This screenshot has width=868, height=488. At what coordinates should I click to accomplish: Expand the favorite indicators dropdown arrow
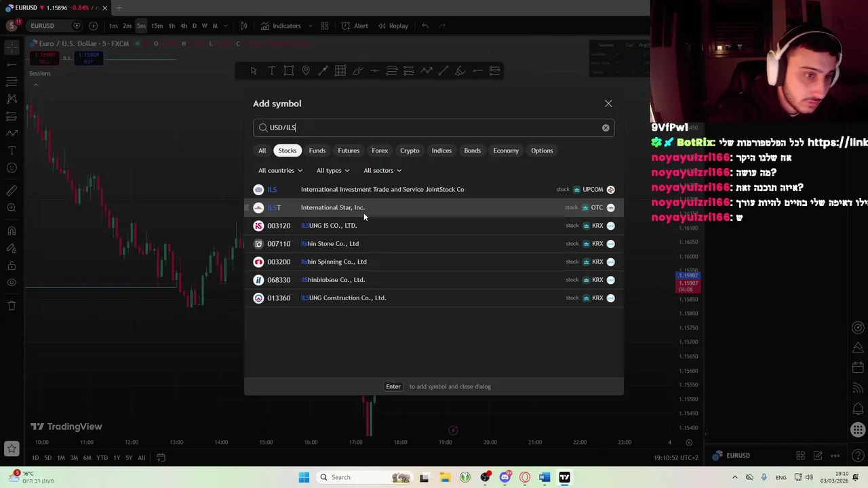311,26
